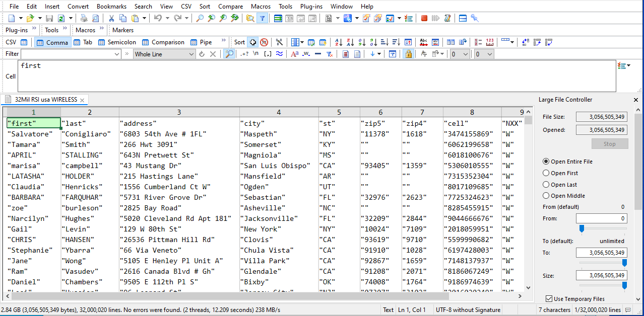Click the blue pushpin icon
The image size is (644, 316).
tap(475, 18)
